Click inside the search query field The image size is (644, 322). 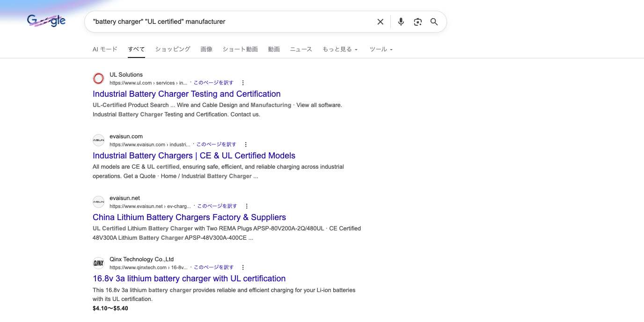[x=234, y=21]
